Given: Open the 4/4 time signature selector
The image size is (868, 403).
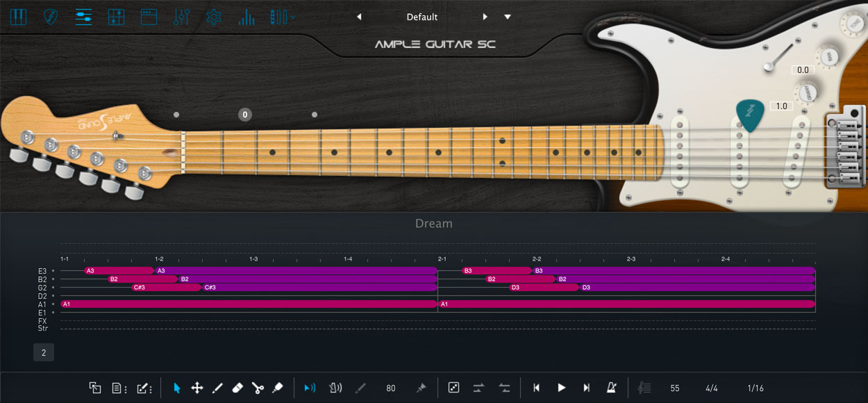Looking at the screenshot, I should click(712, 388).
